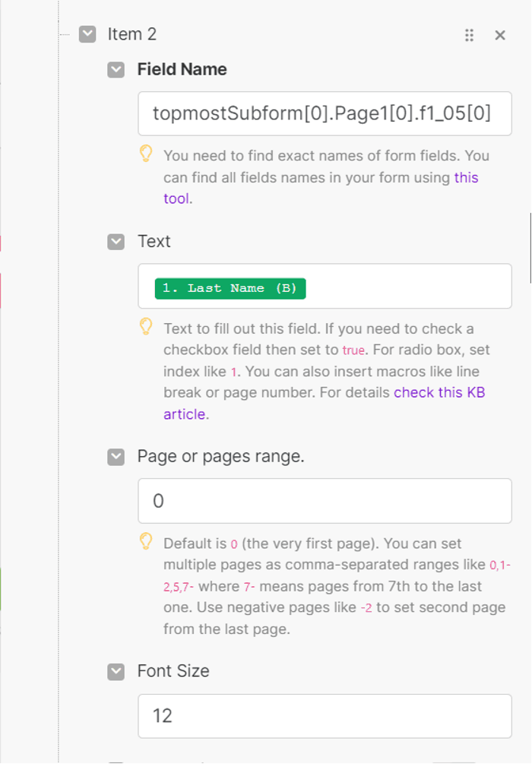The image size is (532, 764).
Task: Collapse Item 2 using its chevron
Action: click(87, 35)
